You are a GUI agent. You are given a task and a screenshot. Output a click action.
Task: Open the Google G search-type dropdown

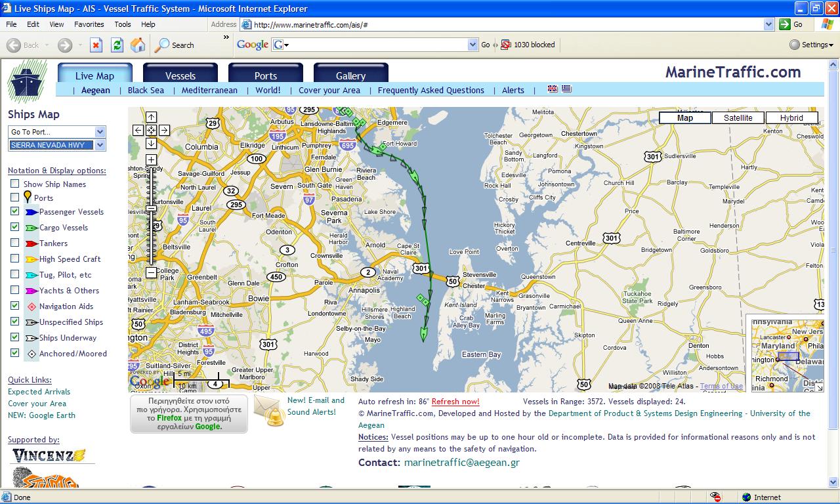coord(282,45)
